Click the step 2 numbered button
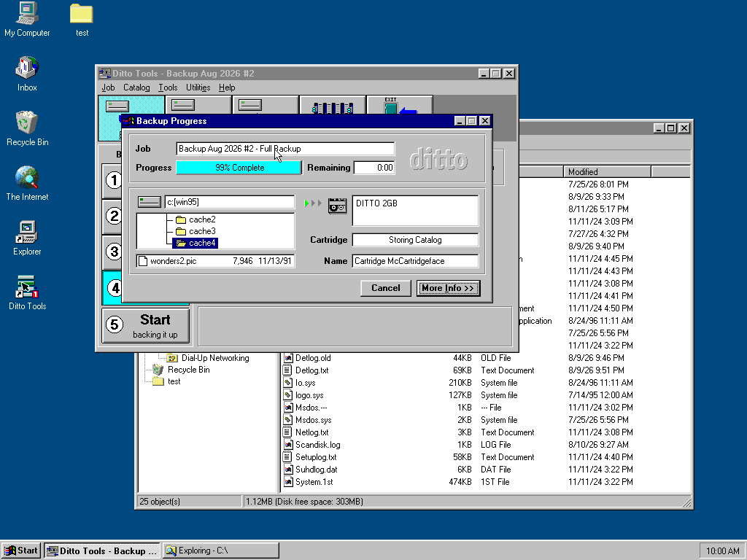The width and height of the screenshot is (747, 560). point(113,216)
